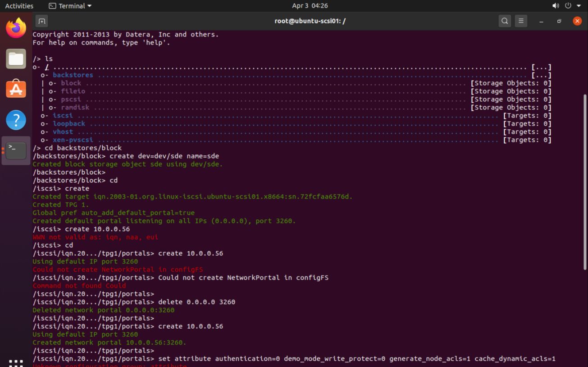Click 'WWN not valid as' error line
The width and height of the screenshot is (588, 367).
tap(95, 237)
